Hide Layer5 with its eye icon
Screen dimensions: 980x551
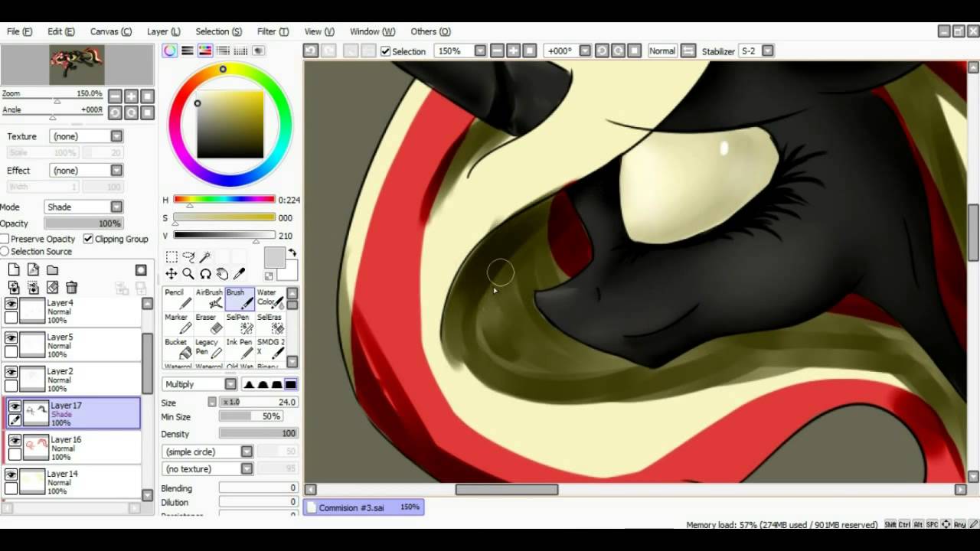coord(11,338)
